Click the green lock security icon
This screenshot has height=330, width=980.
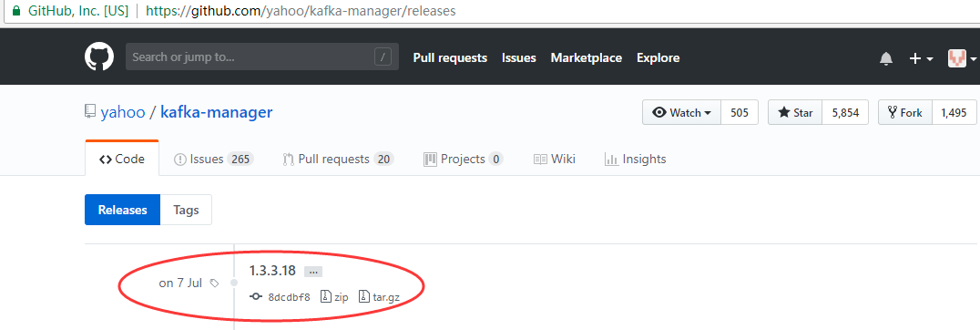click(16, 11)
